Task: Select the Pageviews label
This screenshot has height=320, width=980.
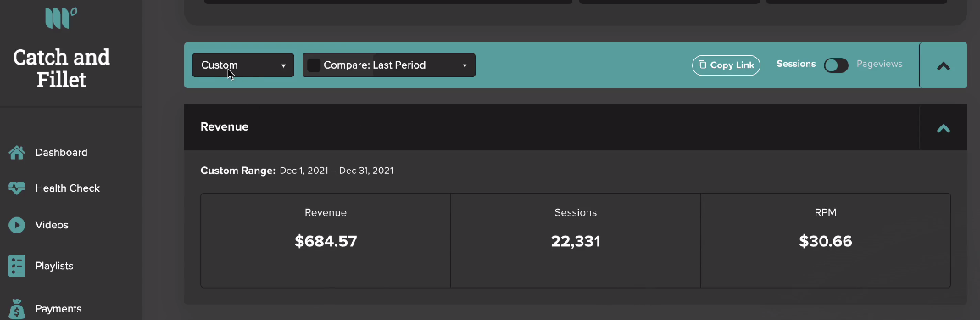Action: tap(879, 64)
